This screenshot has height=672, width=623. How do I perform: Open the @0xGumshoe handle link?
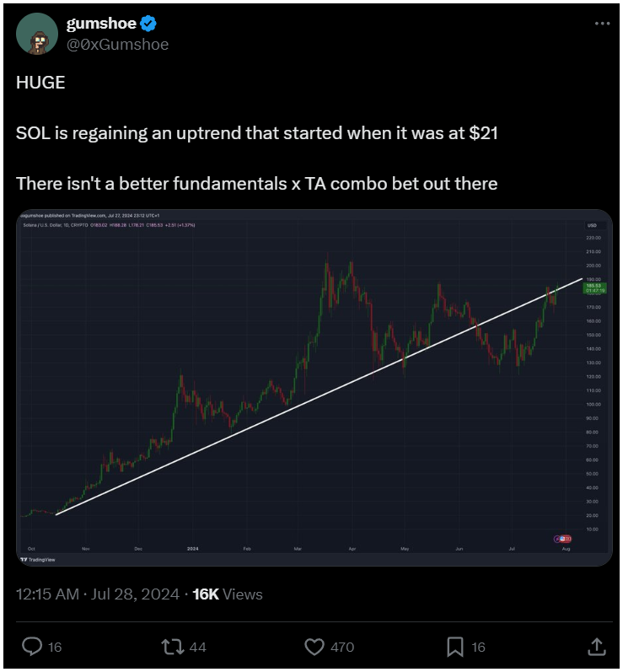click(117, 45)
